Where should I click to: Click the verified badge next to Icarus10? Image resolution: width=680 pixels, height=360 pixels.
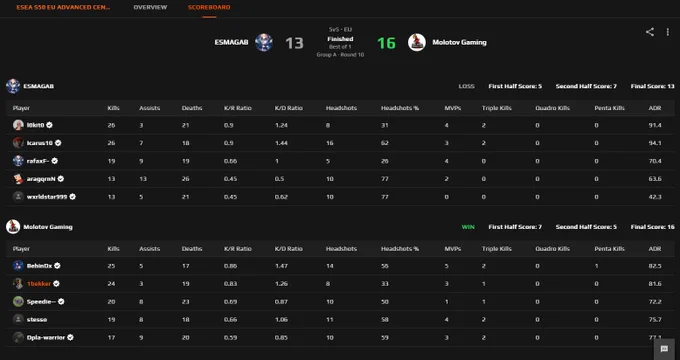(58, 143)
